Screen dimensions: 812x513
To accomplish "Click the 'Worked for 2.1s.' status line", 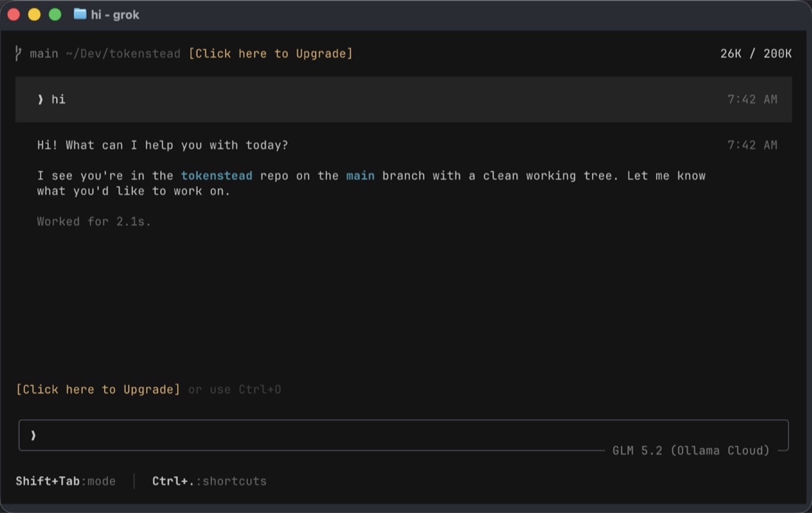I will pyautogui.click(x=94, y=221).
